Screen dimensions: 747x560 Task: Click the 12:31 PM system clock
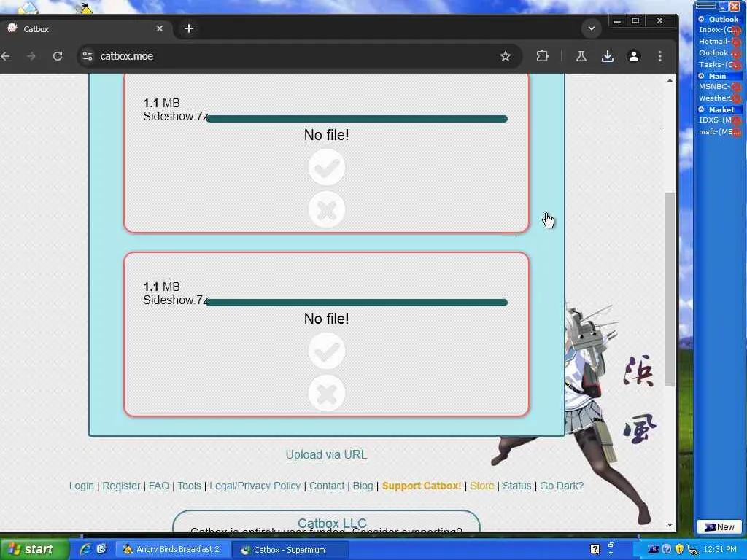(x=720, y=550)
